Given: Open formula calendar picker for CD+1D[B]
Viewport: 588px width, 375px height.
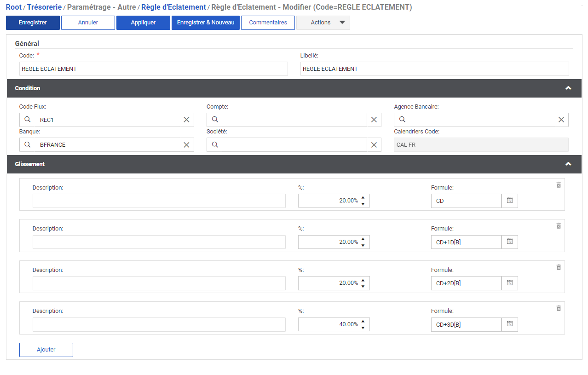Looking at the screenshot, I should pos(509,242).
